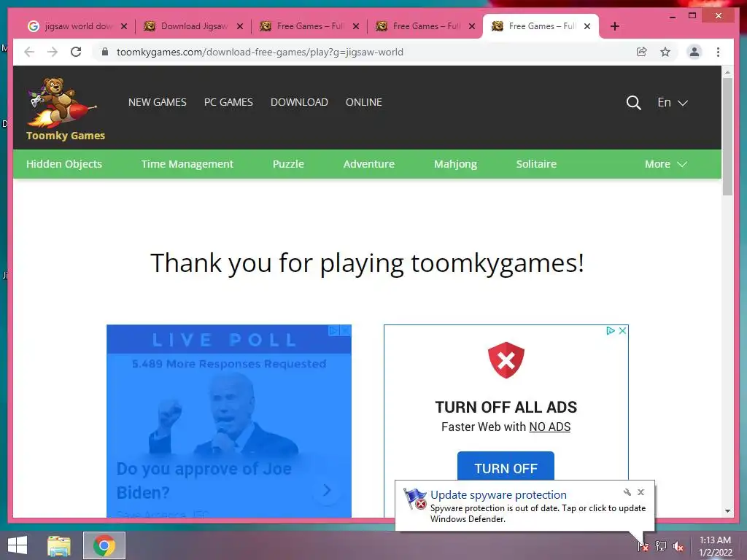Image resolution: width=747 pixels, height=560 pixels.
Task: Select the Hidden Objects category
Action: pos(64,164)
